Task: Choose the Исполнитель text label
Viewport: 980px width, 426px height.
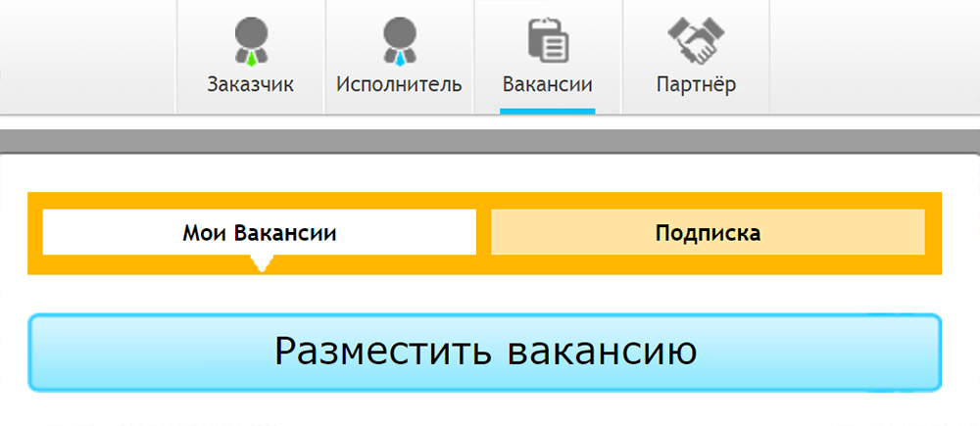Action: [x=399, y=84]
